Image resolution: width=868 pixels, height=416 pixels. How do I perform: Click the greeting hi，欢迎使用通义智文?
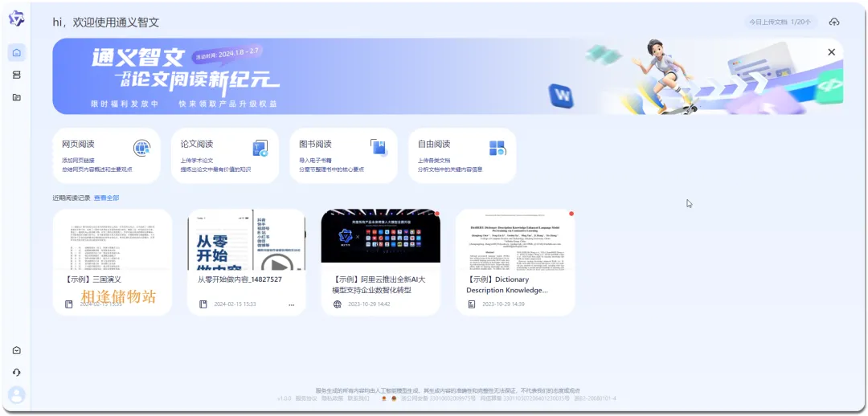coord(106,22)
